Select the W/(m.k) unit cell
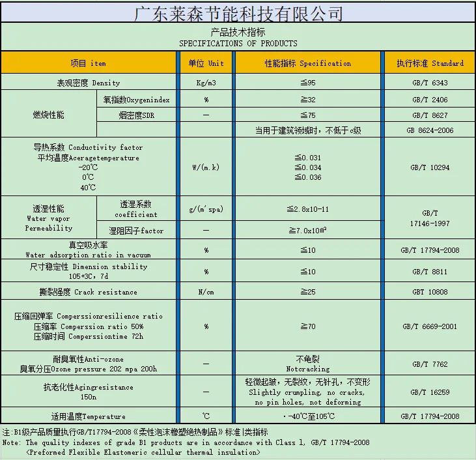Screen dimensions: 476x460 pyautogui.click(x=206, y=167)
